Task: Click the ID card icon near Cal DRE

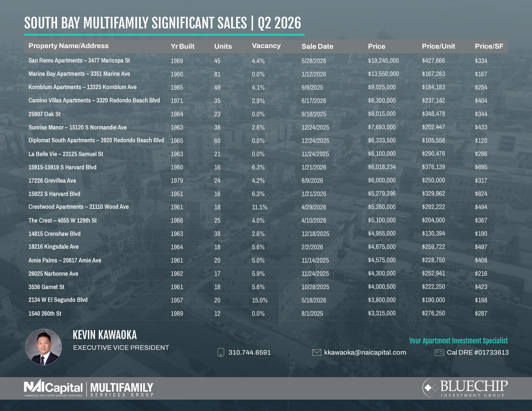Action: coord(439,352)
